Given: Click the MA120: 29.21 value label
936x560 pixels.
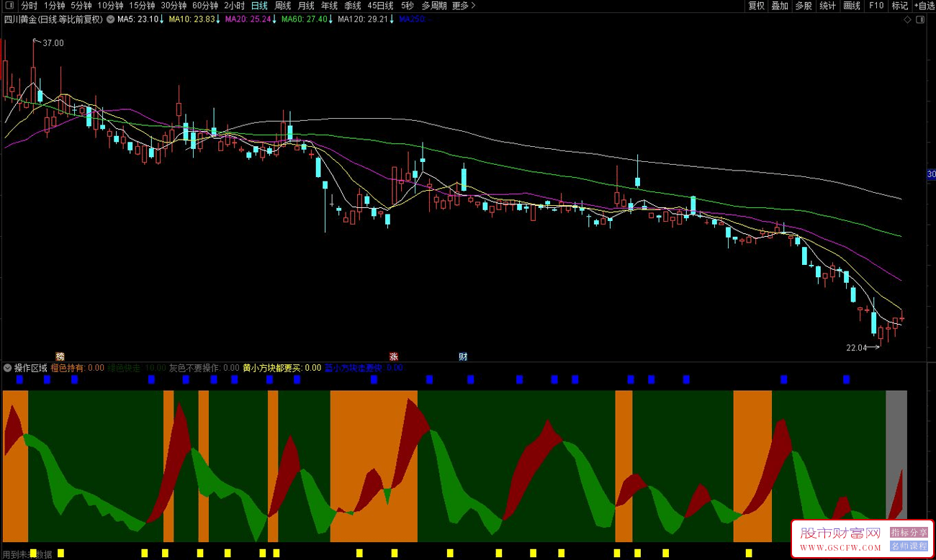Looking at the screenshot, I should [x=363, y=19].
